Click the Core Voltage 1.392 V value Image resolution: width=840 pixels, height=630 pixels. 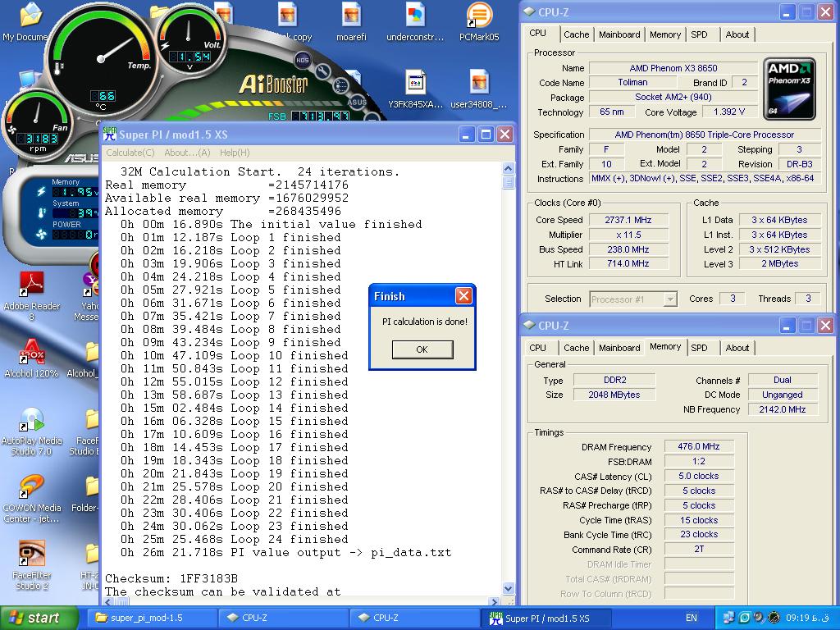point(729,112)
